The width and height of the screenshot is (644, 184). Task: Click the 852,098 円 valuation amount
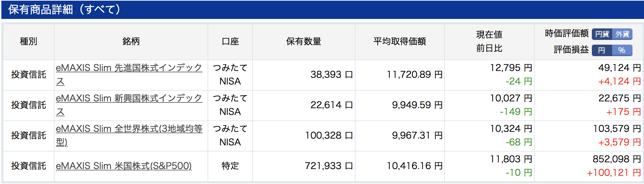click(617, 159)
